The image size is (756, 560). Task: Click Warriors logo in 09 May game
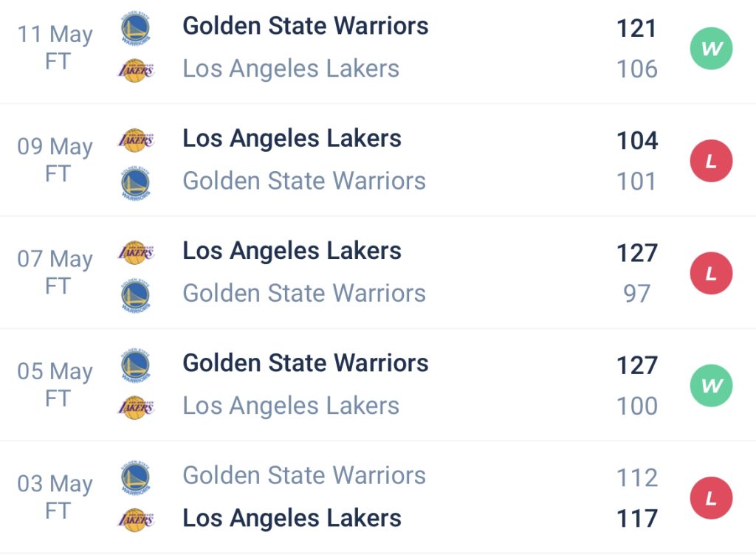(136, 183)
